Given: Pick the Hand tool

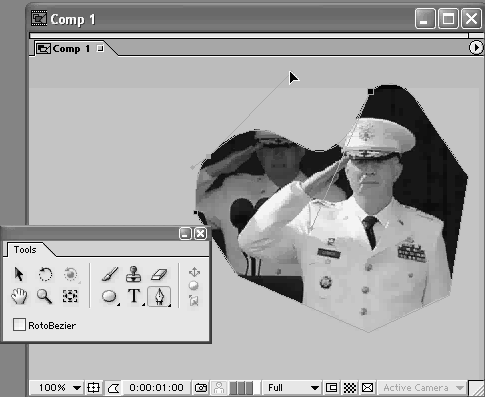Looking at the screenshot, I should (x=19, y=296).
